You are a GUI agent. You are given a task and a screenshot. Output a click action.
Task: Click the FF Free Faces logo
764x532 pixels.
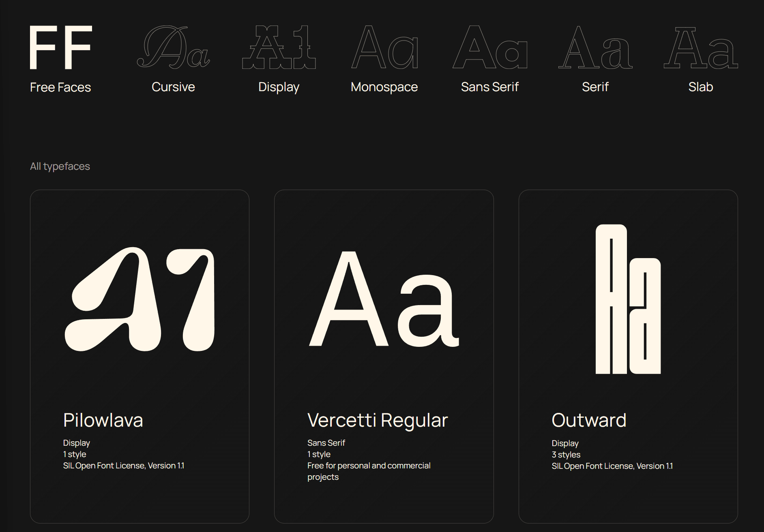pos(61,47)
